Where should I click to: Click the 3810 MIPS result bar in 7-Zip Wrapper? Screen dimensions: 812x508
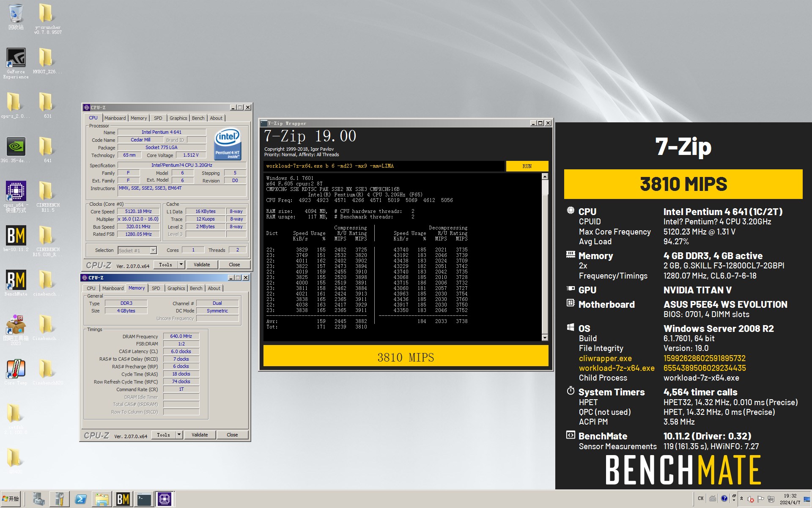click(x=406, y=356)
